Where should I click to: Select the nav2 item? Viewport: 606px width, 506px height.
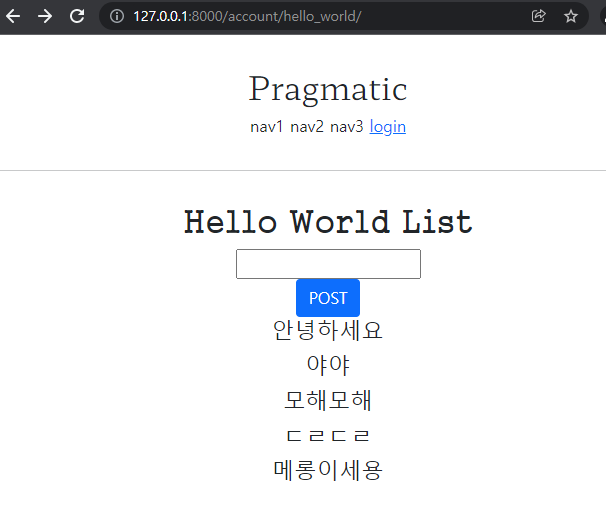point(307,127)
